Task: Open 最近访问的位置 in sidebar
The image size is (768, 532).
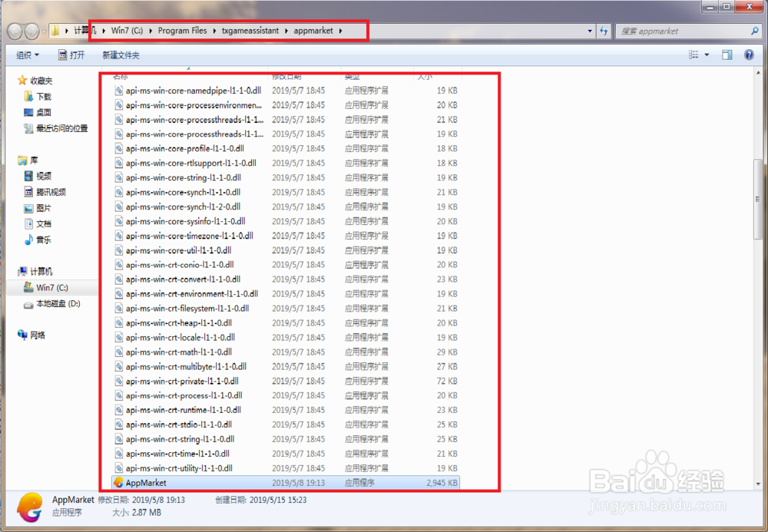Action: coord(56,128)
